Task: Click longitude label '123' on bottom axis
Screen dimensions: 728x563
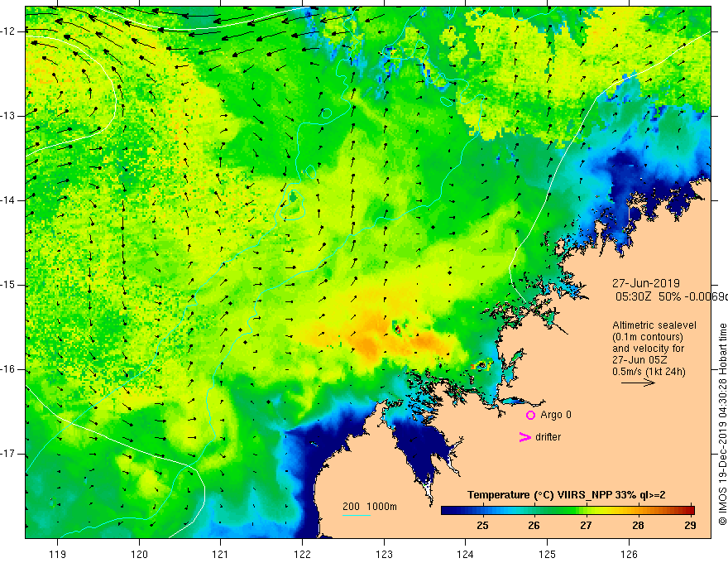Action: [x=384, y=554]
